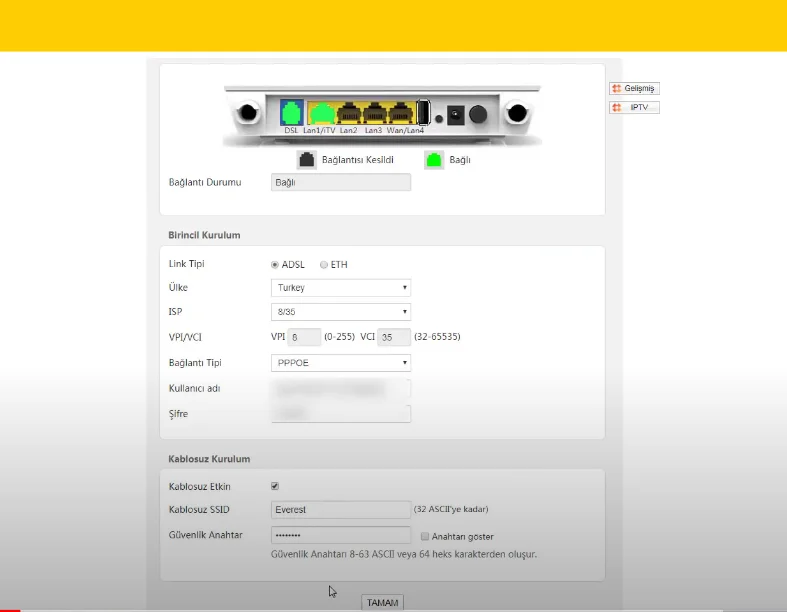
Task: Open the IPTV settings menu
Action: (x=634, y=107)
